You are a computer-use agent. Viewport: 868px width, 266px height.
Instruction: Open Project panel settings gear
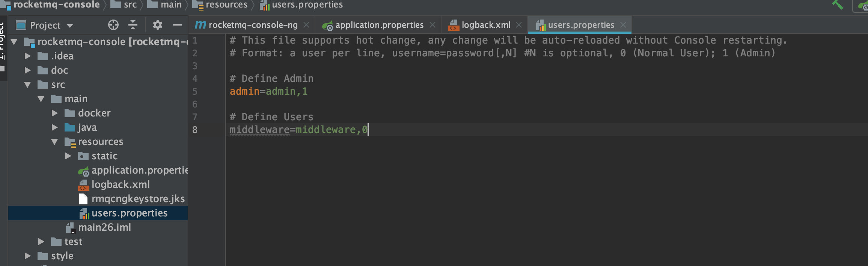157,25
